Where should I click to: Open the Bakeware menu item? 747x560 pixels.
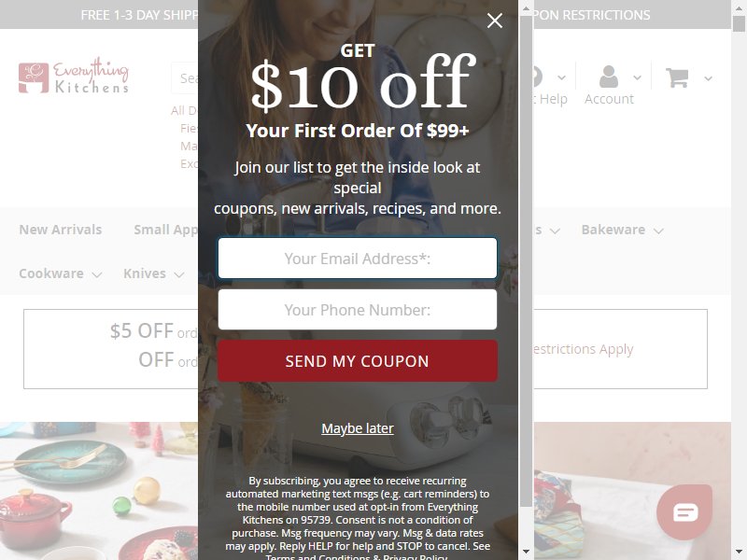(613, 230)
